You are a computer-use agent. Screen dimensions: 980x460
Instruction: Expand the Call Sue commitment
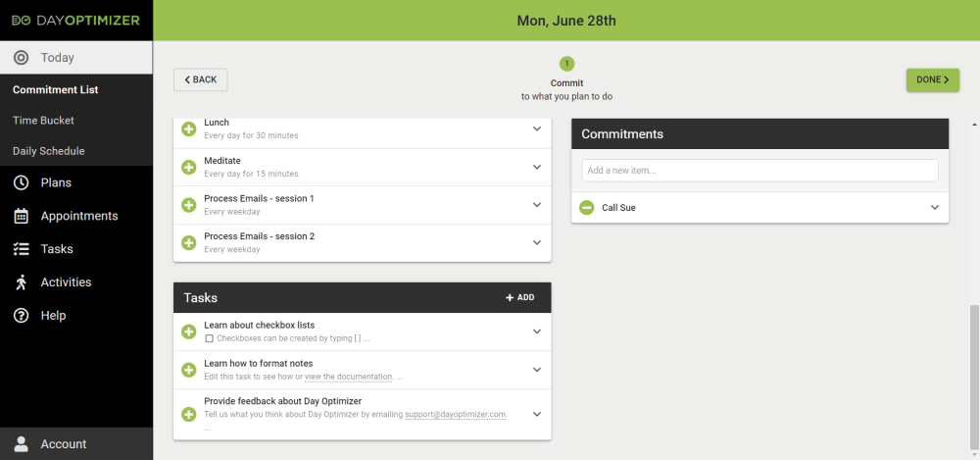point(934,208)
